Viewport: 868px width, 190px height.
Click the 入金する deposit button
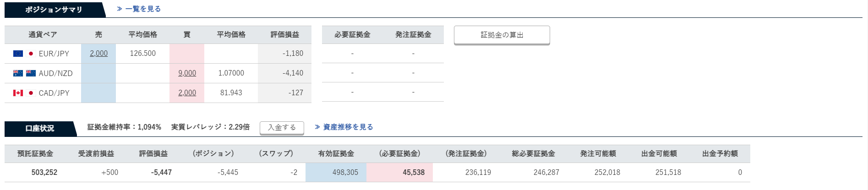coord(282,128)
